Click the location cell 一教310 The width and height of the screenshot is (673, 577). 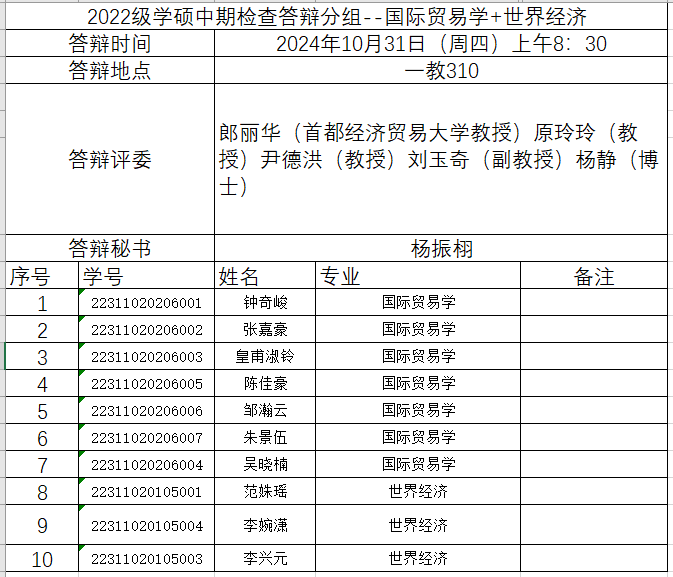[x=441, y=71]
